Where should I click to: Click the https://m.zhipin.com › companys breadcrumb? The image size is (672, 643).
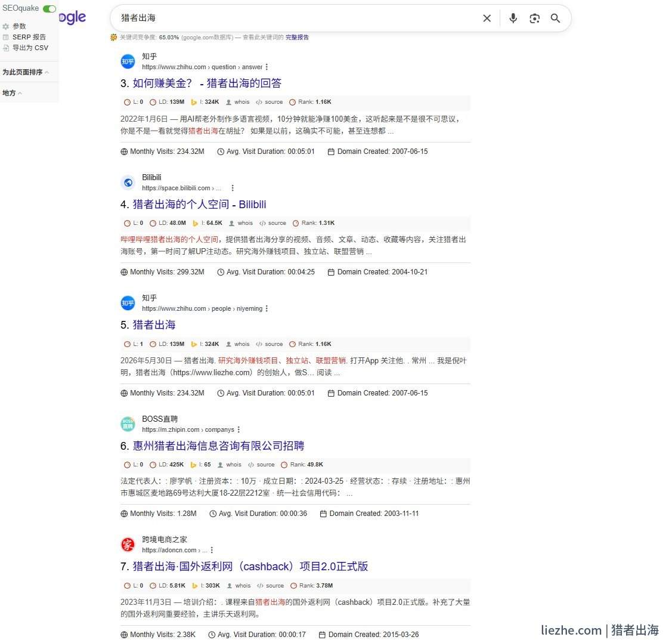(x=188, y=429)
